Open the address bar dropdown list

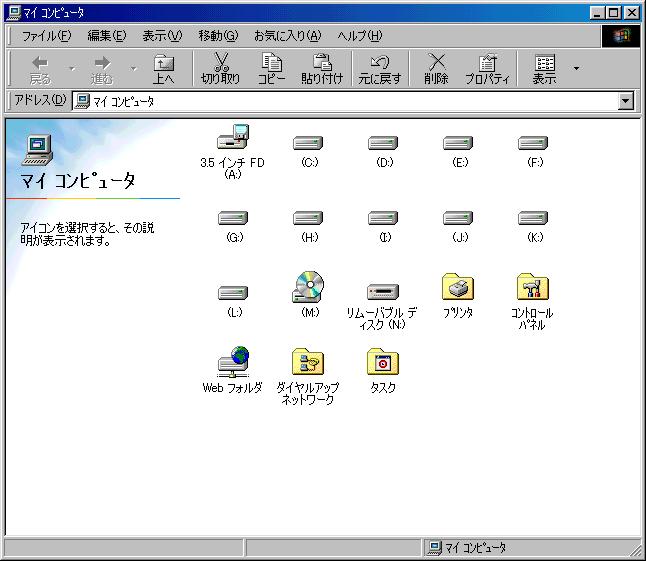point(626,101)
